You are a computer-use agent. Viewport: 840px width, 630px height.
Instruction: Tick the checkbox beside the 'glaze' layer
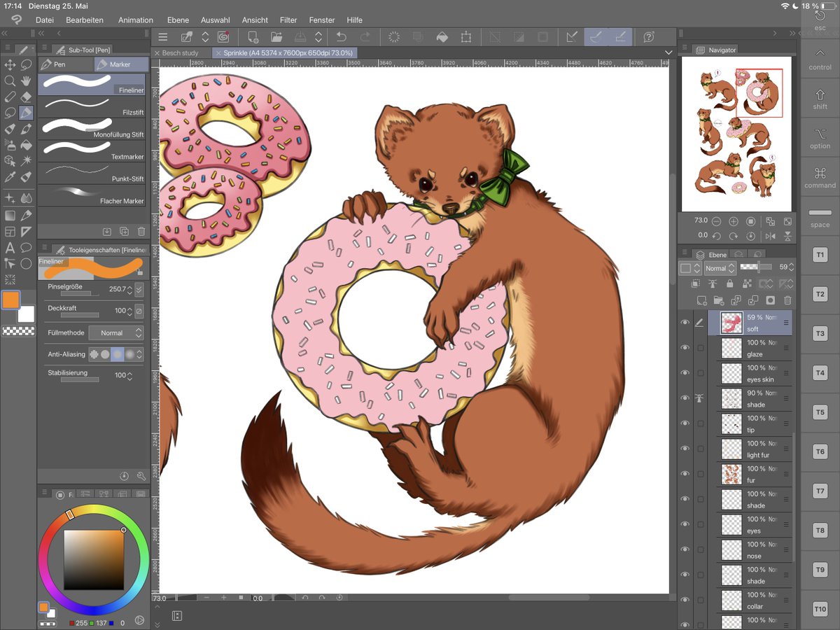coord(701,348)
